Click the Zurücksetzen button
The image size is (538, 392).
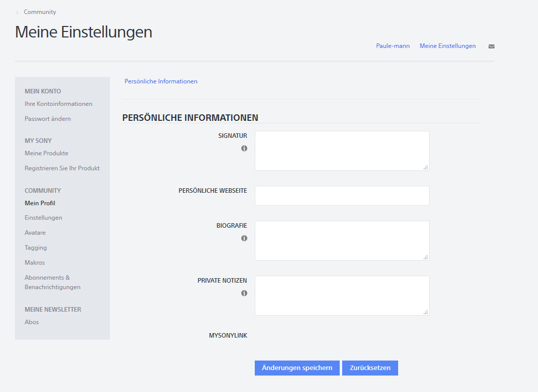370,368
